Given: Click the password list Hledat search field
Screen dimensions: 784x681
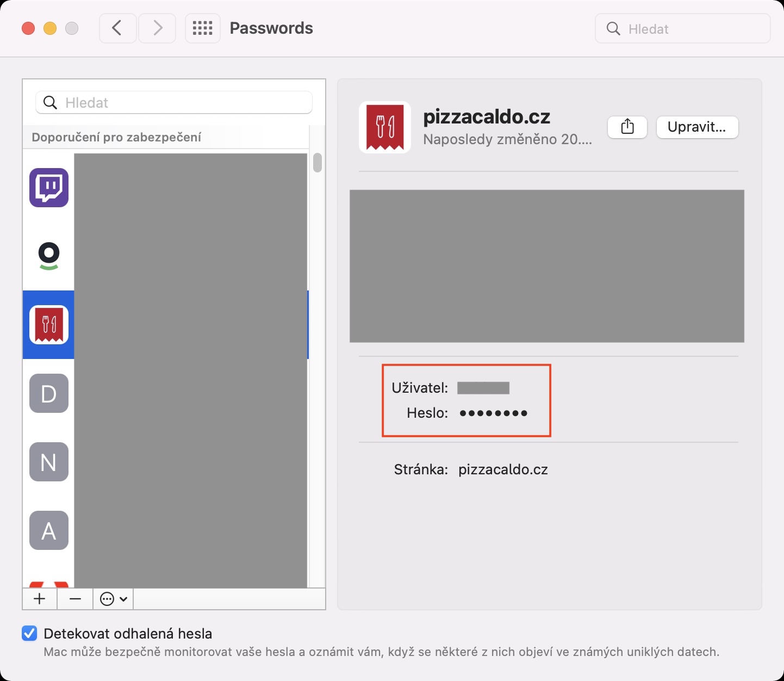Looking at the screenshot, I should [x=174, y=102].
